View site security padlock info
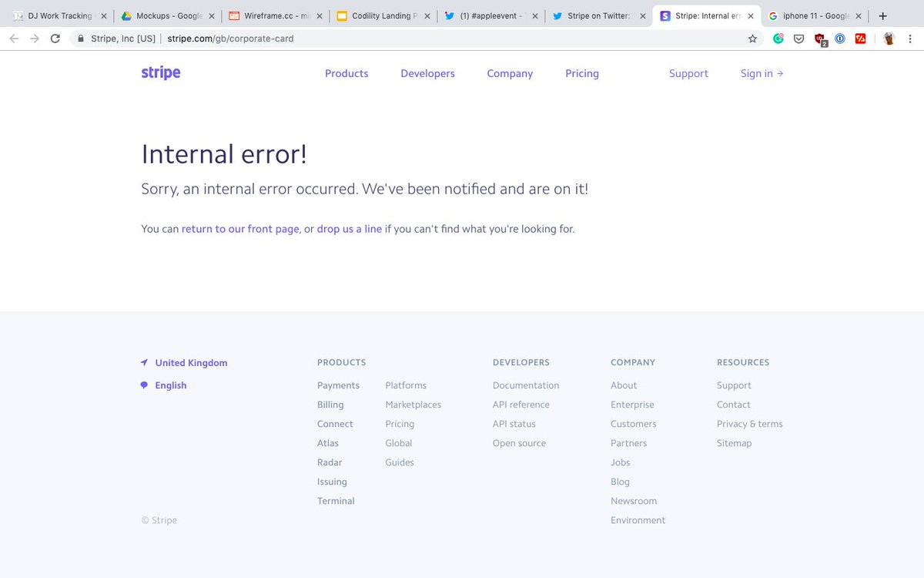 point(81,39)
